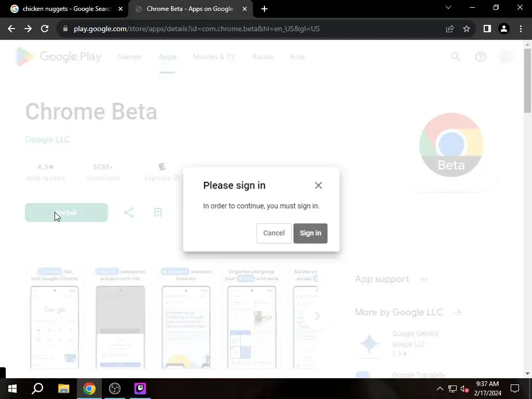The height and width of the screenshot is (399, 532).
Task: Click the Google LLC developer link
Action: coord(47,139)
